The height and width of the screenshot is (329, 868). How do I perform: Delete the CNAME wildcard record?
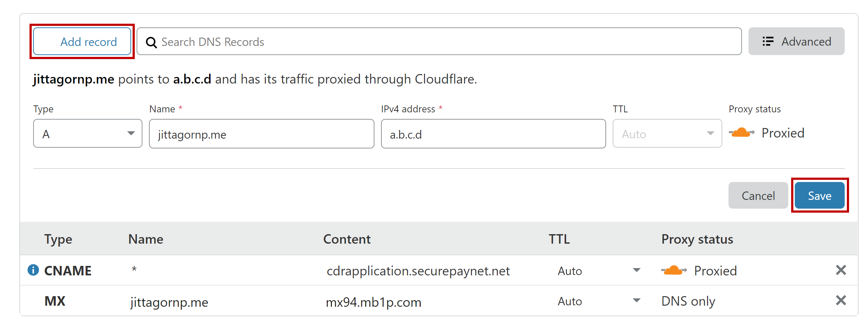click(x=841, y=270)
